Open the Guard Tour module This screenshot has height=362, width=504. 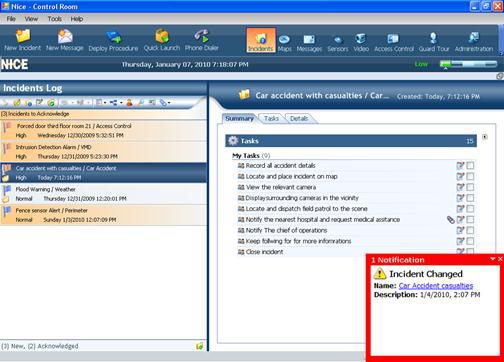pos(434,42)
